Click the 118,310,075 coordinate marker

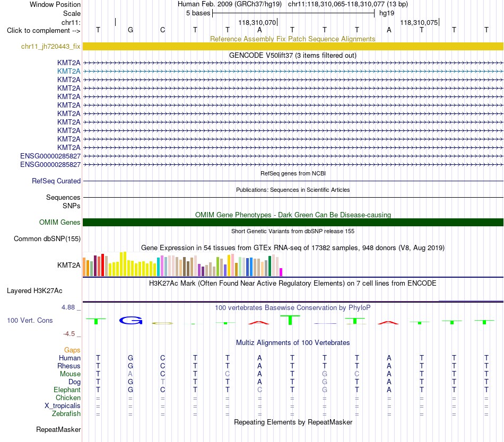pos(419,22)
